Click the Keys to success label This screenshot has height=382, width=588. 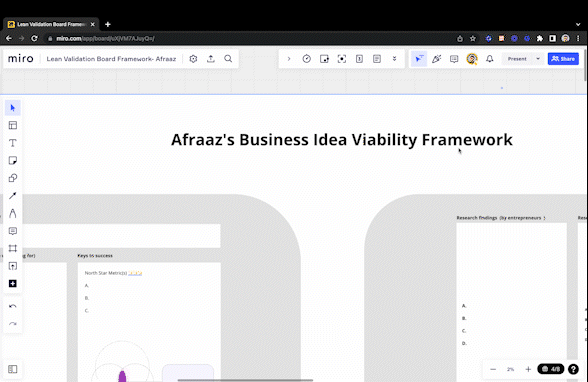[95, 256]
